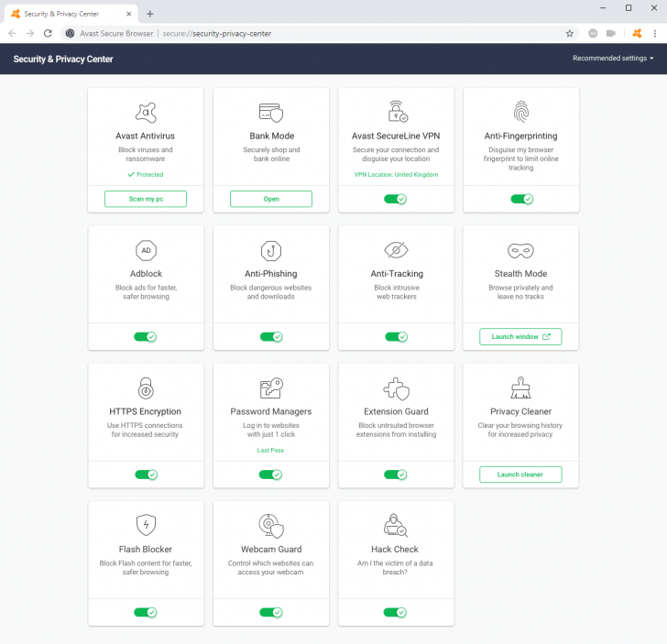The width and height of the screenshot is (667, 644).
Task: Click the HTTPS Encryption padlock icon
Action: 146,387
